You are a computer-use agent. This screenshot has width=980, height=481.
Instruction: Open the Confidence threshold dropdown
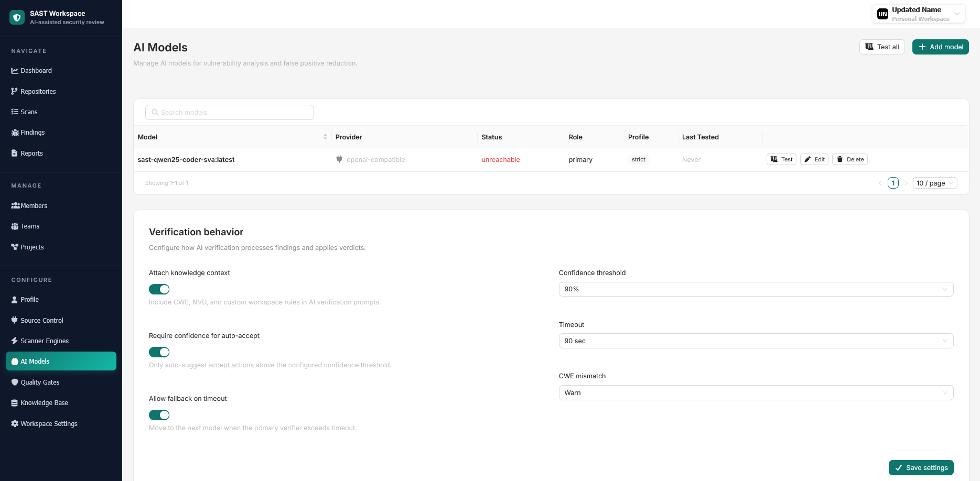pyautogui.click(x=756, y=289)
